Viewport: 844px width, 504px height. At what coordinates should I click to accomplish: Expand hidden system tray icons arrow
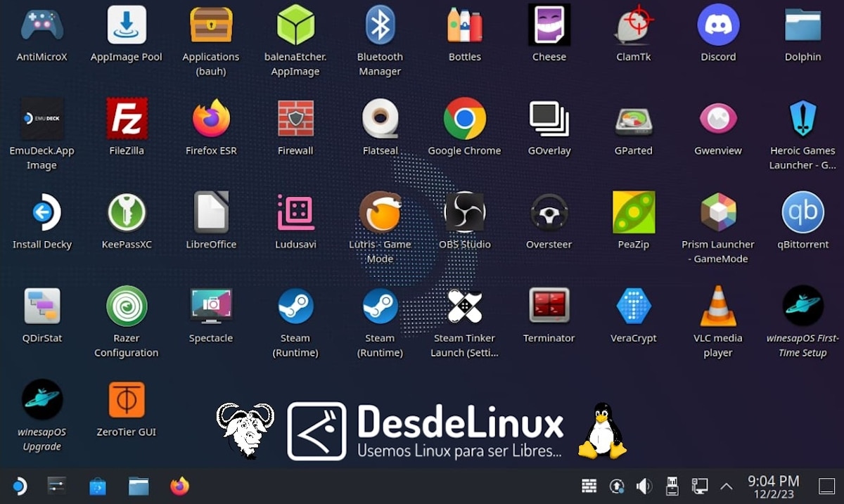click(727, 486)
